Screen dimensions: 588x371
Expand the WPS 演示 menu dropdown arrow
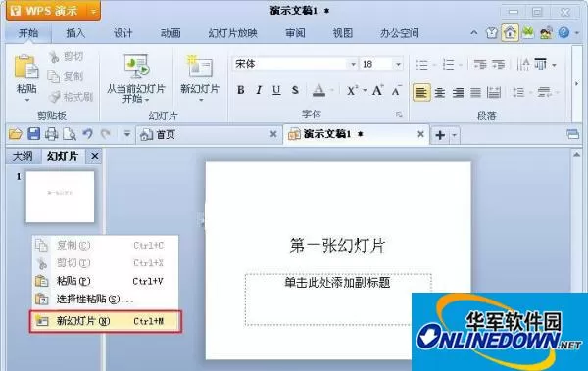click(x=94, y=11)
